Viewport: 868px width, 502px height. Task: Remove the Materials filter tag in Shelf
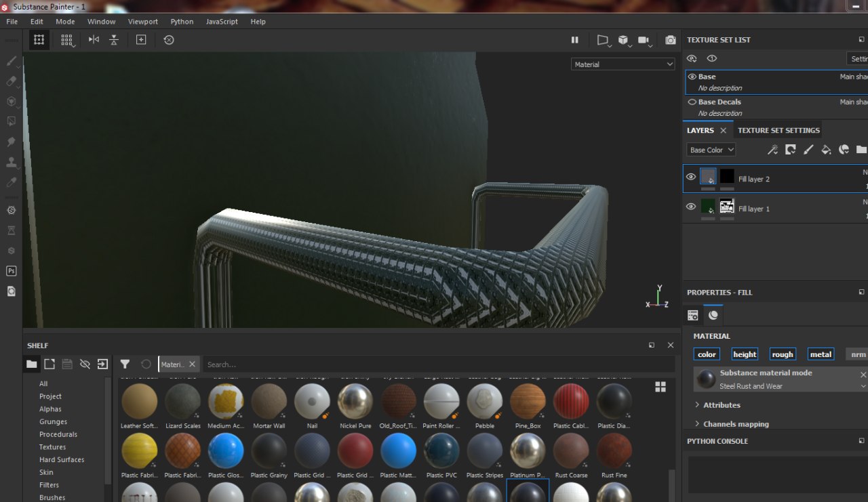192,364
